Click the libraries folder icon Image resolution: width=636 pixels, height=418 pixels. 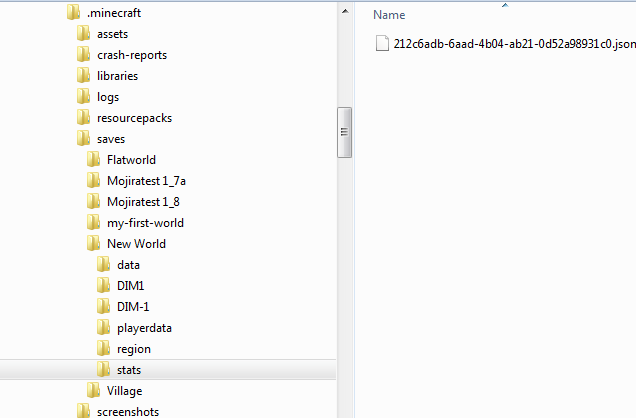[x=84, y=75]
